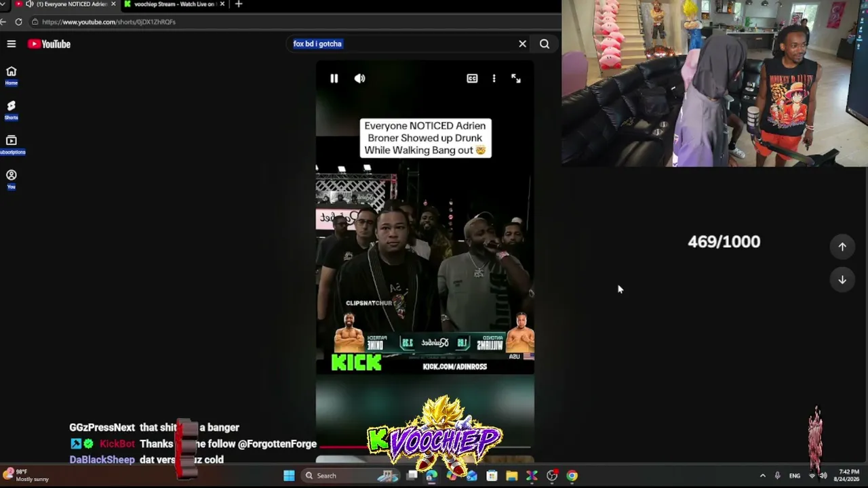Open the You page in the sidebar
868x488 pixels.
[x=12, y=179]
